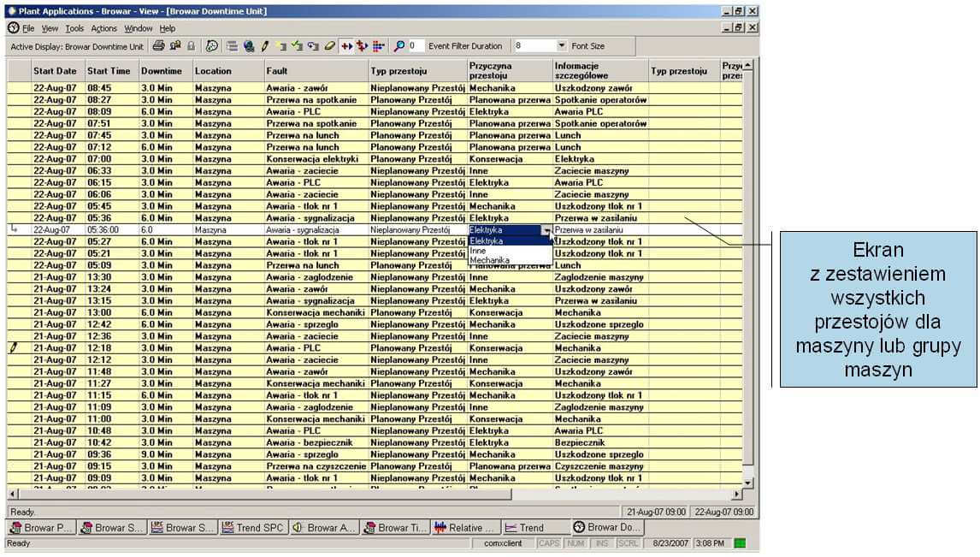Switch to the Browar P... tab
The width and height of the screenshot is (980, 557).
(x=41, y=528)
